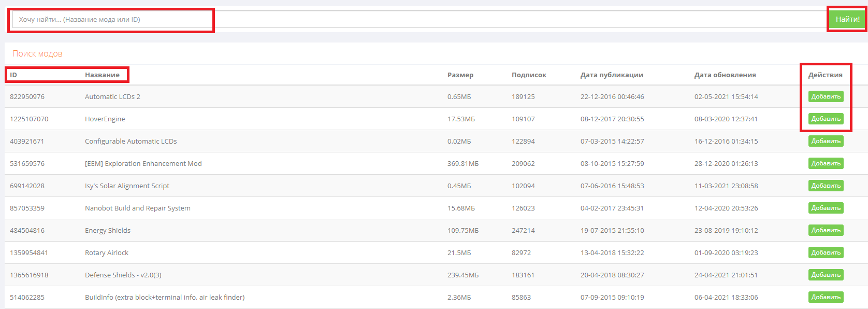Click the BuildInfo mod name
Screen dimensions: 868x309
pyautogui.click(x=165, y=297)
